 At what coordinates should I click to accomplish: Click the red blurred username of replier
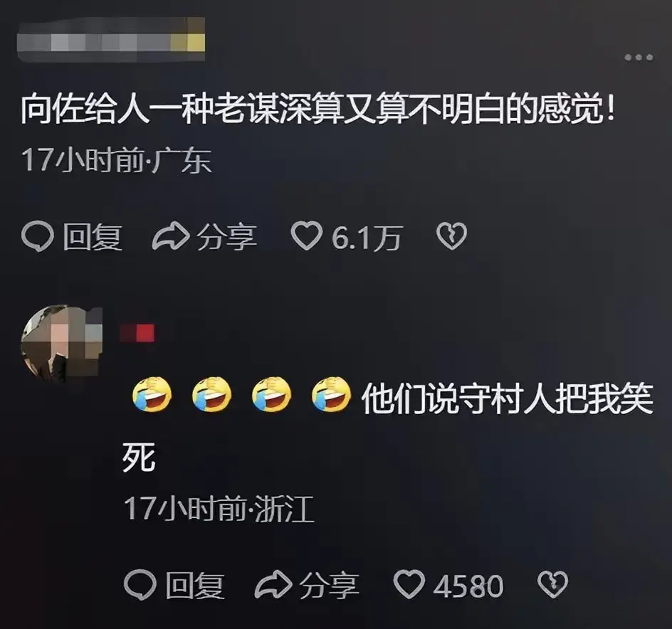click(x=137, y=333)
